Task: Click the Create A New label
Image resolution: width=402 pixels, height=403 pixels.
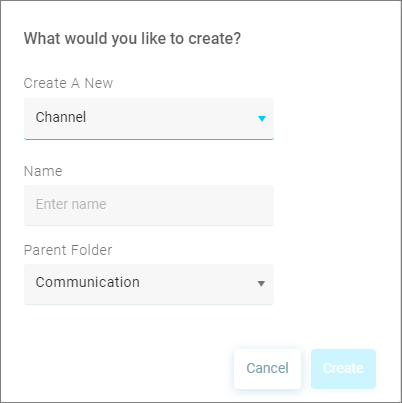Action: (x=68, y=83)
